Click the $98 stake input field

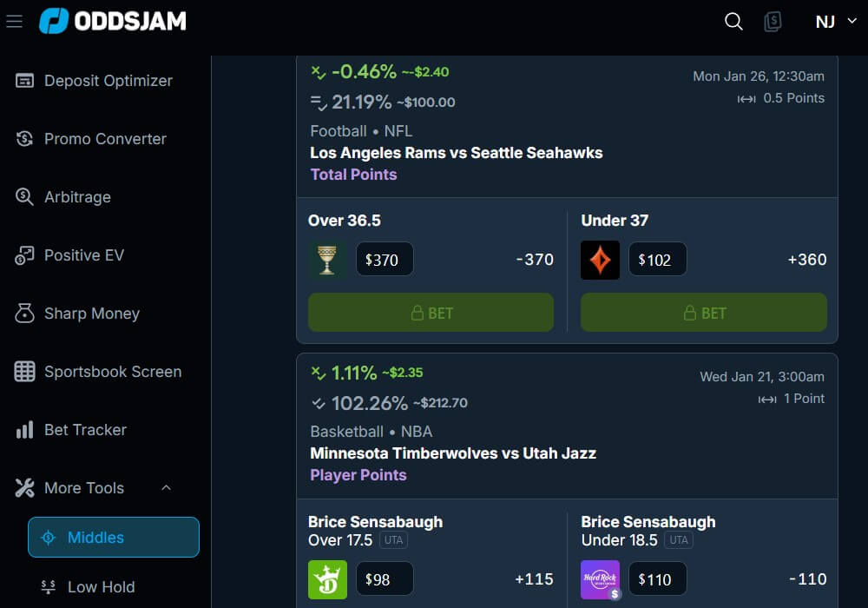point(385,578)
